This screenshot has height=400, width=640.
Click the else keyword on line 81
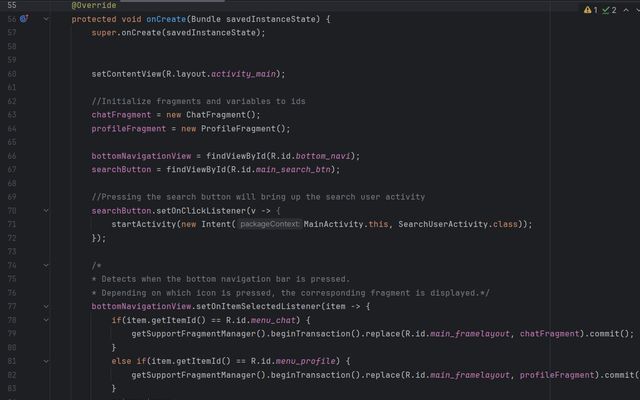[121, 361]
